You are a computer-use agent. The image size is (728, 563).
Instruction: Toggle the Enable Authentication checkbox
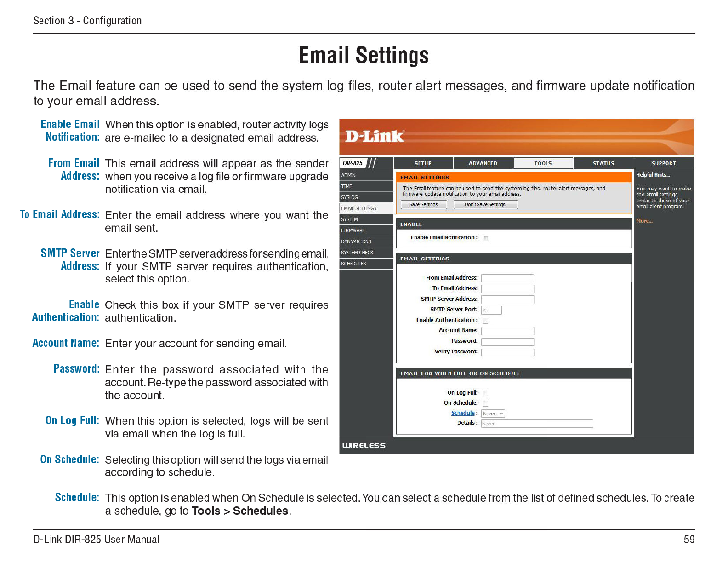click(485, 321)
